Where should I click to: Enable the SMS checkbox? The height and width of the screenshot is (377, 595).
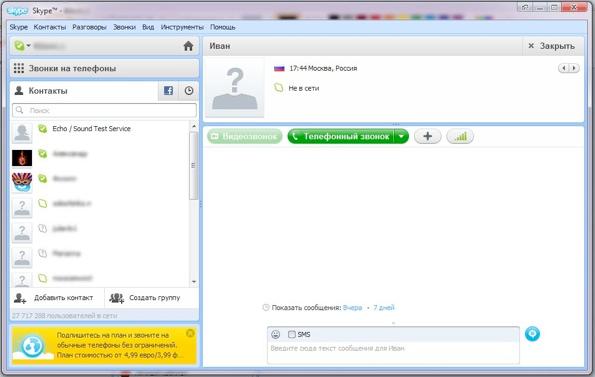[291, 334]
